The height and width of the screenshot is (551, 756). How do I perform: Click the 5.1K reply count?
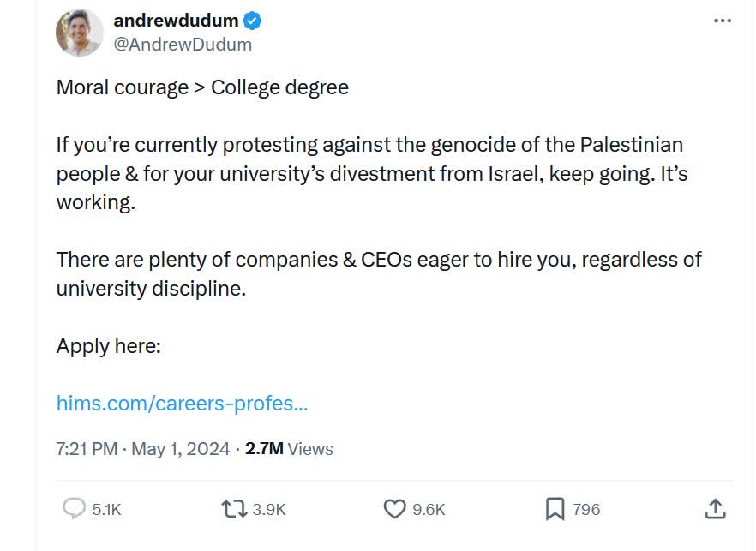(106, 509)
